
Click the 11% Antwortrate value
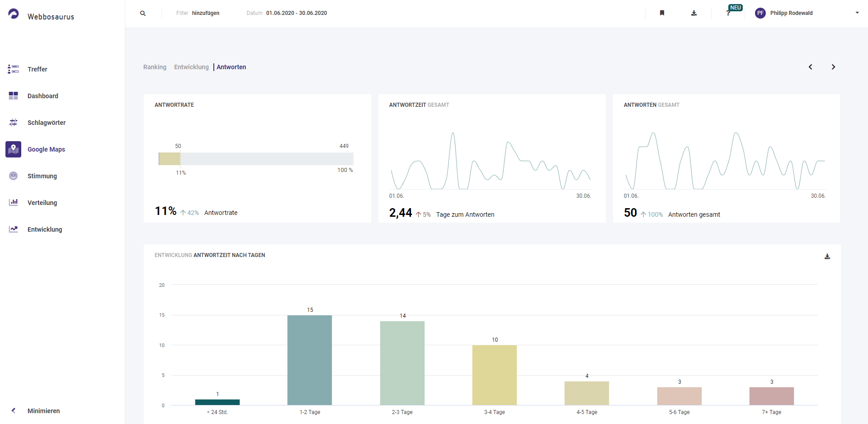165,211
